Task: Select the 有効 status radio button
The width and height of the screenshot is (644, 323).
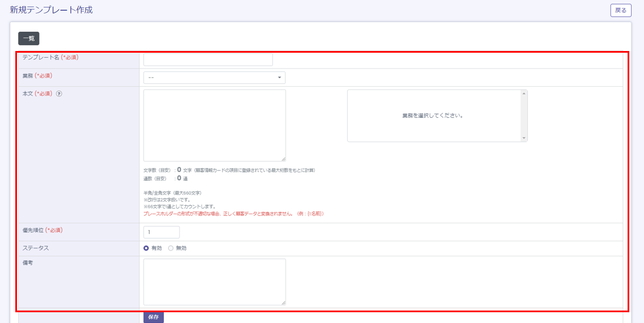Action: (147, 248)
